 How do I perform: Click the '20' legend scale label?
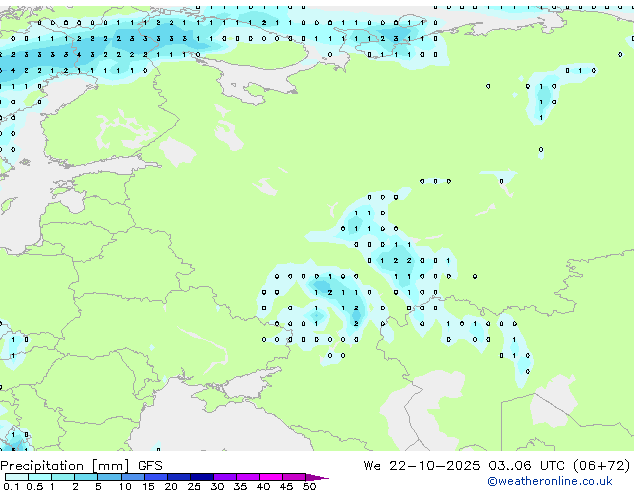[171, 486]
